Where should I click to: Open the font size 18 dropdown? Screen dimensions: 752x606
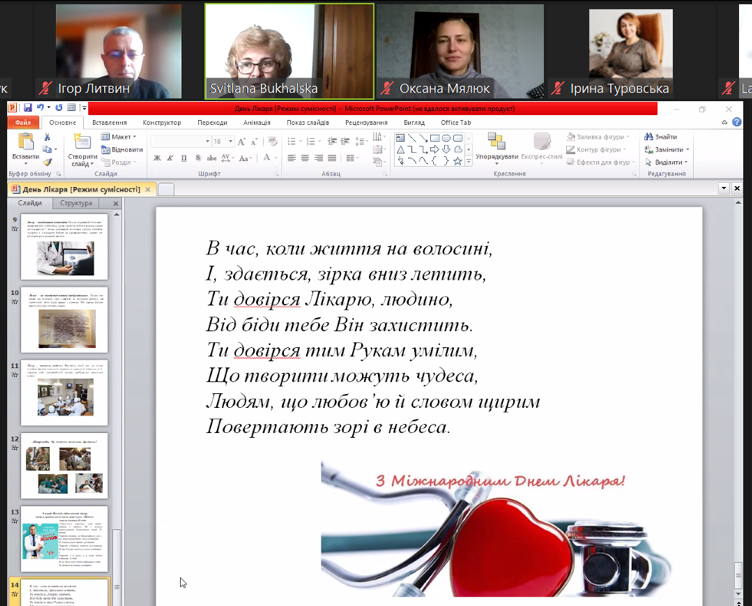(x=231, y=141)
